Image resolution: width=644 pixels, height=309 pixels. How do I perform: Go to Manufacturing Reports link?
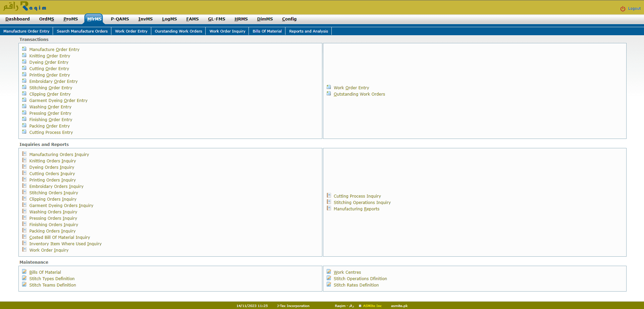pyautogui.click(x=356, y=209)
